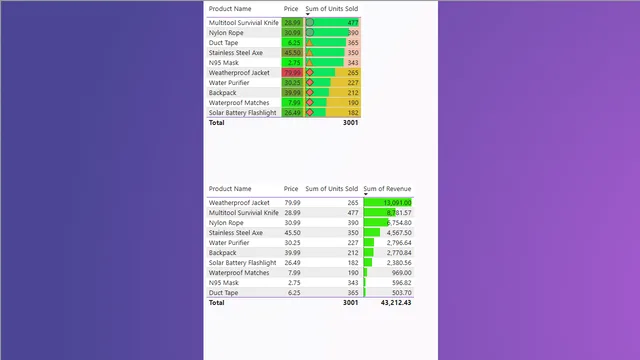Select the Price header in the top table
Image resolution: width=640 pixels, height=360 pixels.
pos(291,9)
